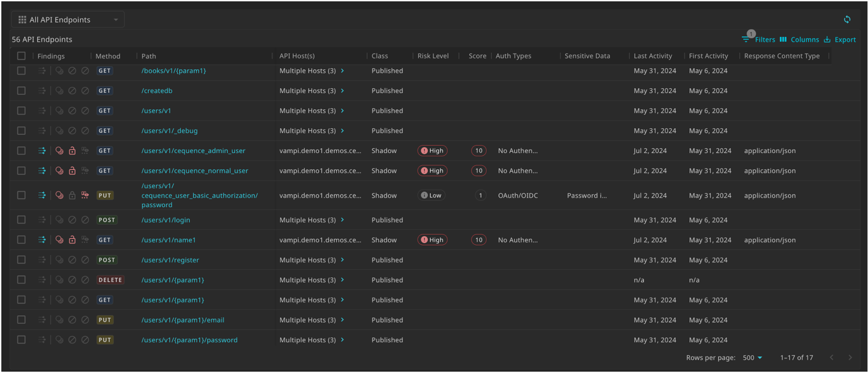Click Low risk badge in password shadow row
Image resolution: width=868 pixels, height=373 pixels.
click(x=432, y=196)
